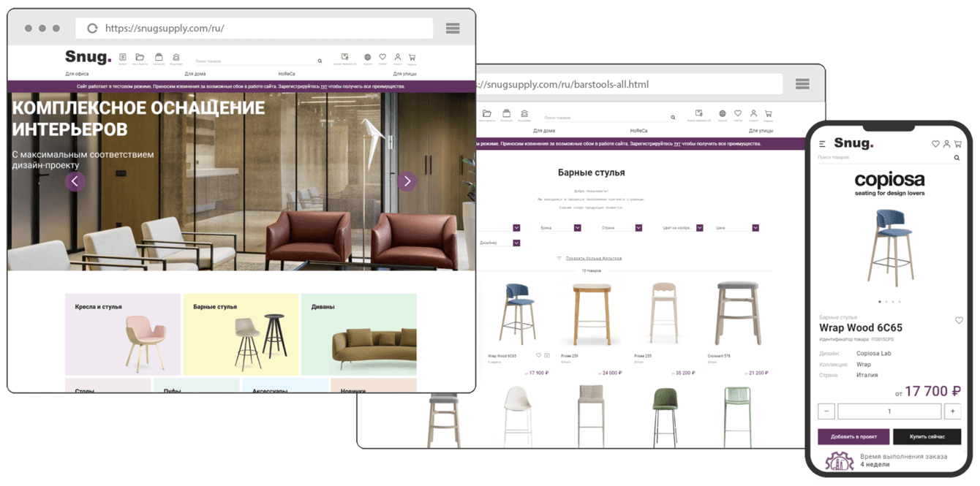Viewport: 980px width, 486px height.
Task: Open the wishlist heart in the home page header
Action: pyautogui.click(x=382, y=57)
